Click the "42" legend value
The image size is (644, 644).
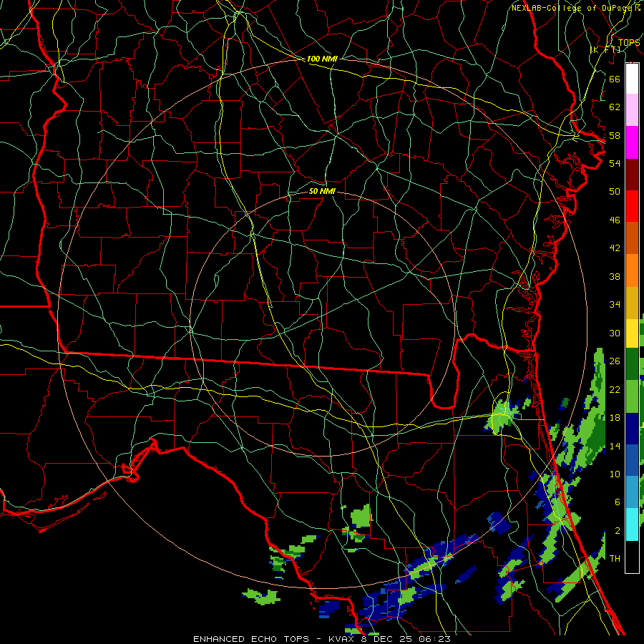coord(615,248)
